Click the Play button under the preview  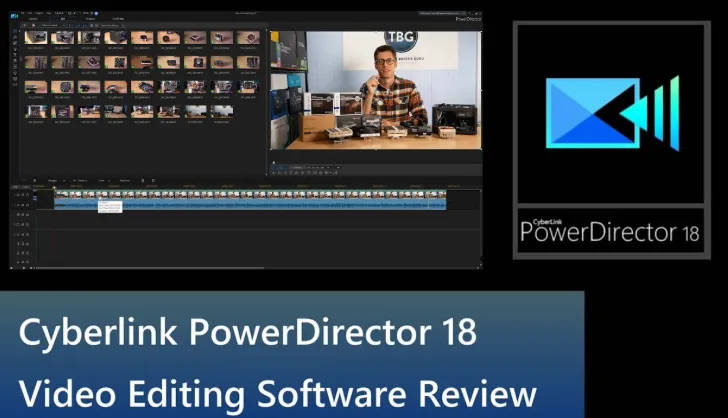click(273, 172)
